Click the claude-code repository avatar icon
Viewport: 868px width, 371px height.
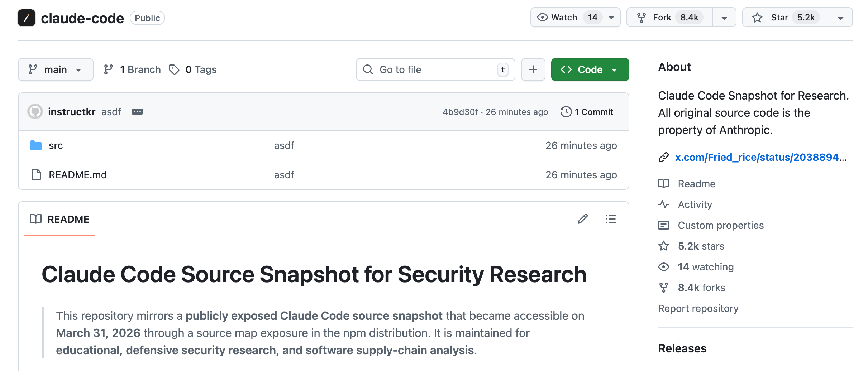pyautogui.click(x=27, y=18)
